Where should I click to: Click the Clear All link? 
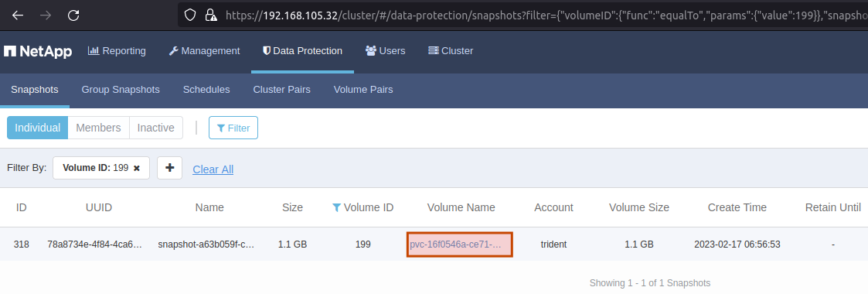click(213, 169)
